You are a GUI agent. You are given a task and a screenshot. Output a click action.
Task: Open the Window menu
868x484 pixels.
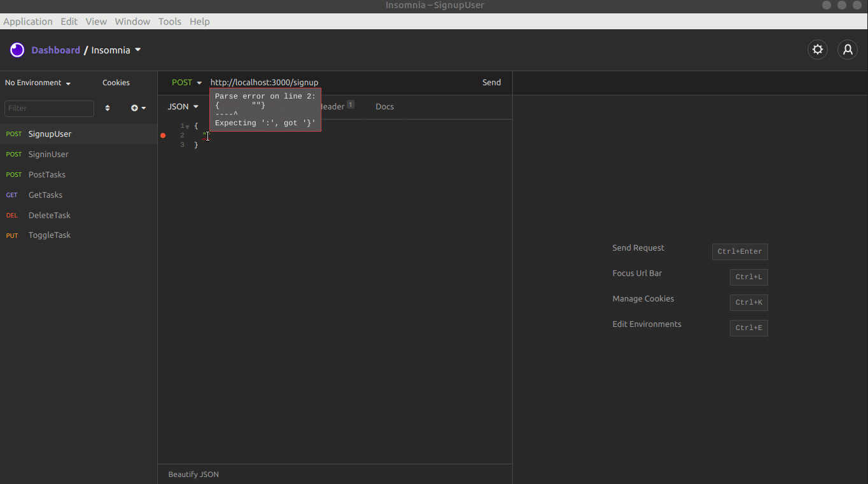coord(132,21)
